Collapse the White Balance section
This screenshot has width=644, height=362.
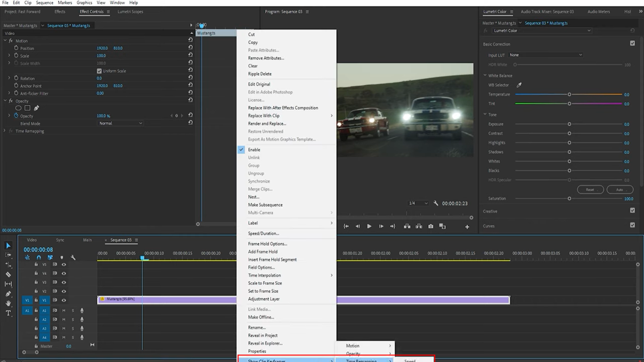pyautogui.click(x=485, y=76)
